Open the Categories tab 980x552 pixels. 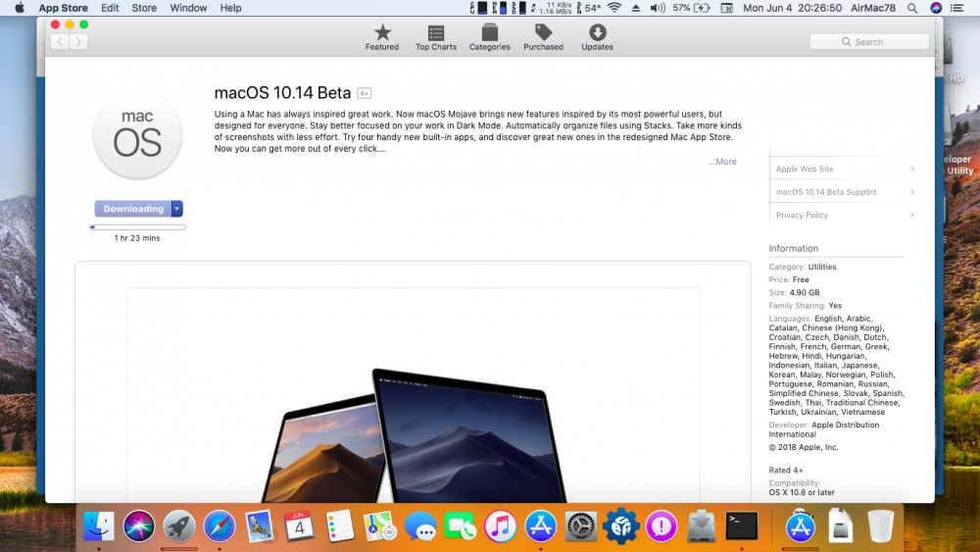click(489, 37)
